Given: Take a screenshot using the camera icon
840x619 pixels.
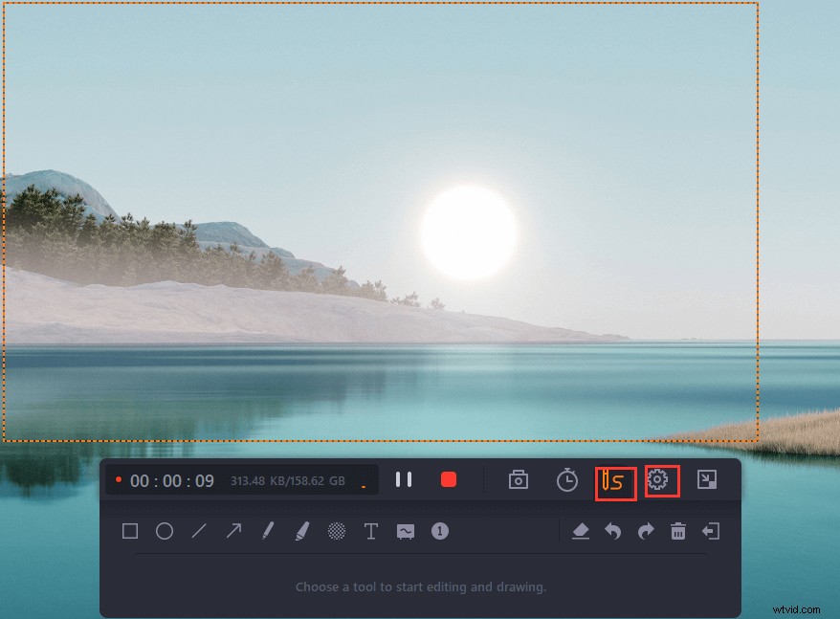Looking at the screenshot, I should click(x=518, y=480).
